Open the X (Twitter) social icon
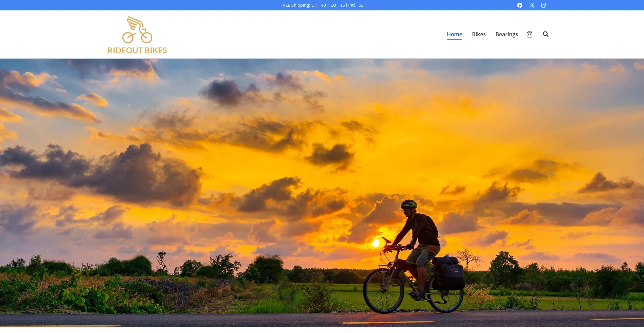Image resolution: width=644 pixels, height=333 pixels. click(532, 5)
